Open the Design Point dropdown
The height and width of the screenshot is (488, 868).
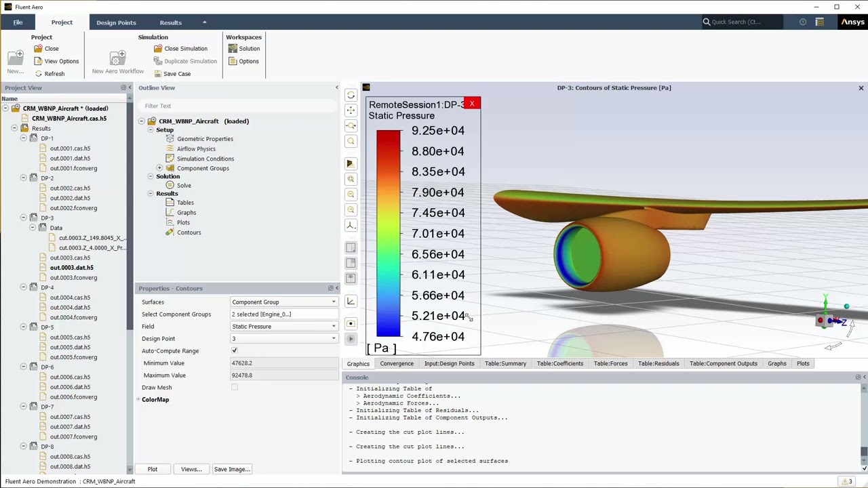pos(283,338)
